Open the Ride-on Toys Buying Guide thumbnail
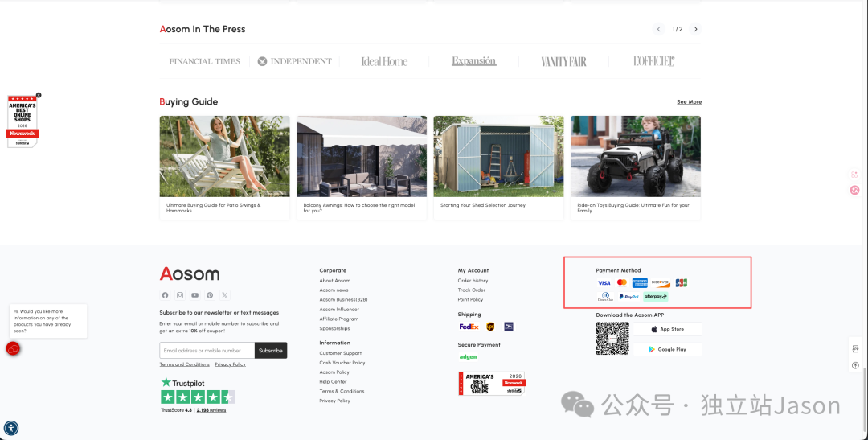 [x=636, y=156]
